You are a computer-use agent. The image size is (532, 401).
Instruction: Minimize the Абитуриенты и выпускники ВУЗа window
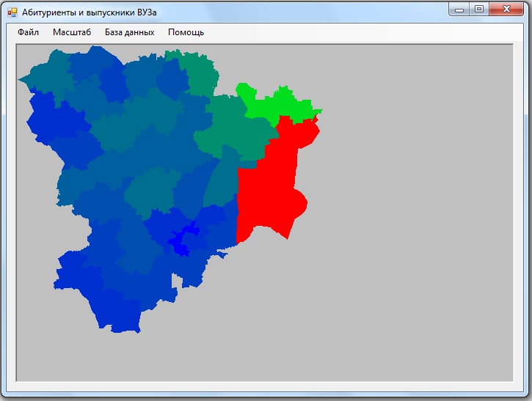coord(459,9)
